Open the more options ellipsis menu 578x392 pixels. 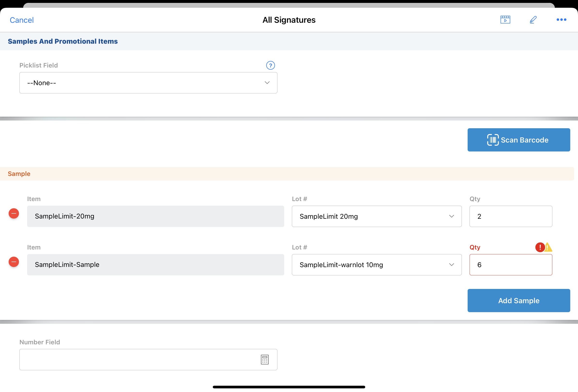pyautogui.click(x=561, y=20)
